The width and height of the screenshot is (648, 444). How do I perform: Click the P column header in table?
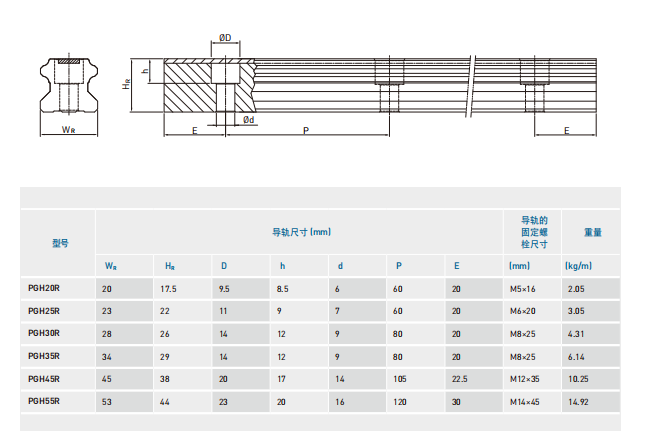399,266
